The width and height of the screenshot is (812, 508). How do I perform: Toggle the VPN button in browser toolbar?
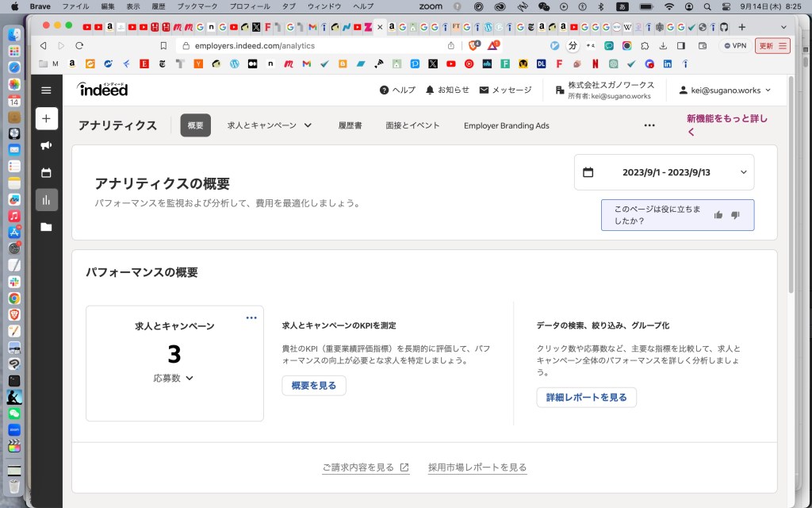733,46
